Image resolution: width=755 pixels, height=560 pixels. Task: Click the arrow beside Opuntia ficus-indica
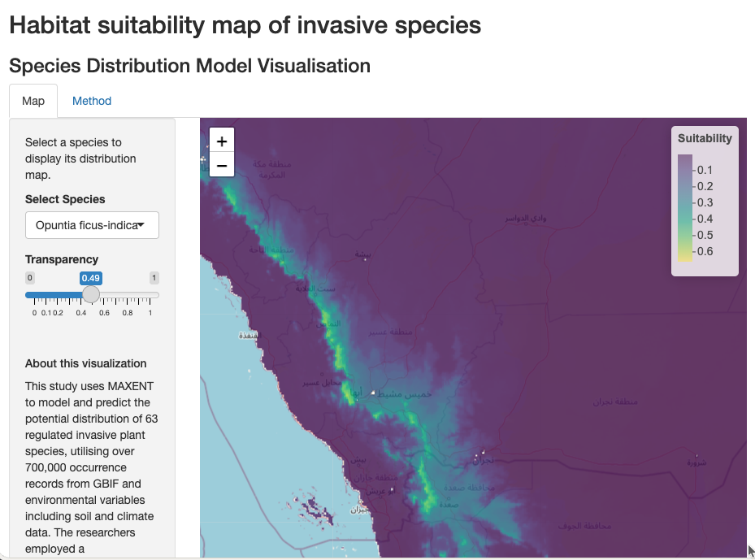pos(141,225)
